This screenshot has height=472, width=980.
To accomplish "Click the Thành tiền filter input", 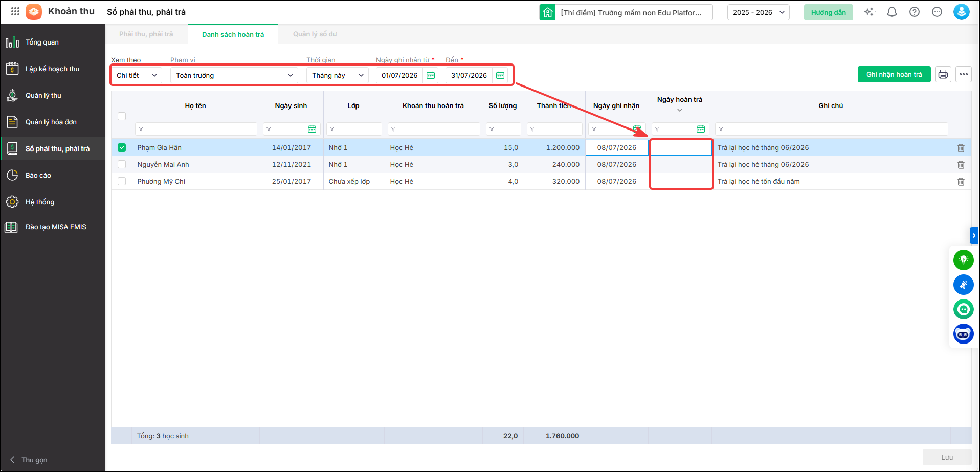I will coord(554,129).
